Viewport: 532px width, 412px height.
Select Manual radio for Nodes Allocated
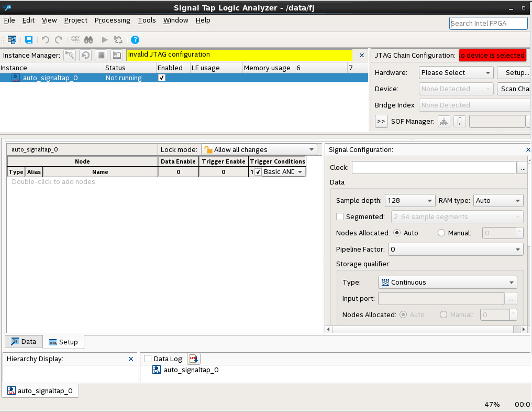coord(441,233)
